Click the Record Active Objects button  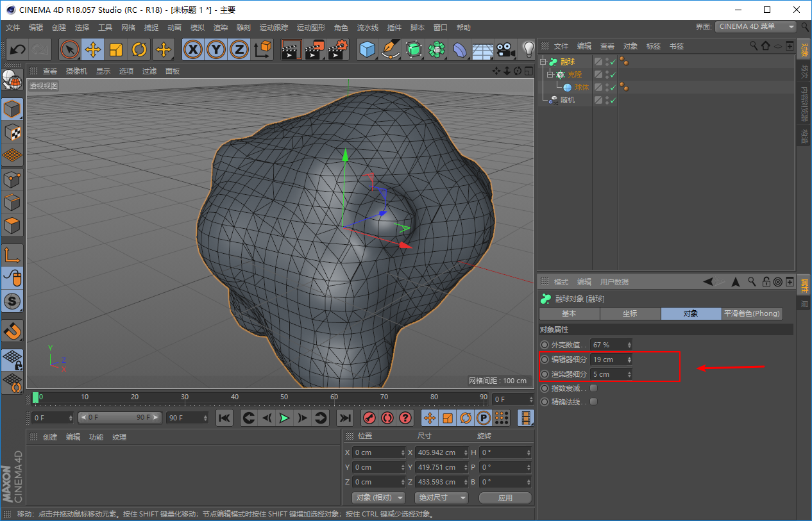coord(369,418)
